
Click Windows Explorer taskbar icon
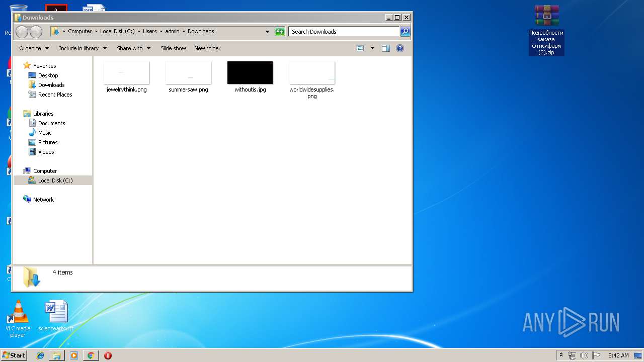(57, 355)
